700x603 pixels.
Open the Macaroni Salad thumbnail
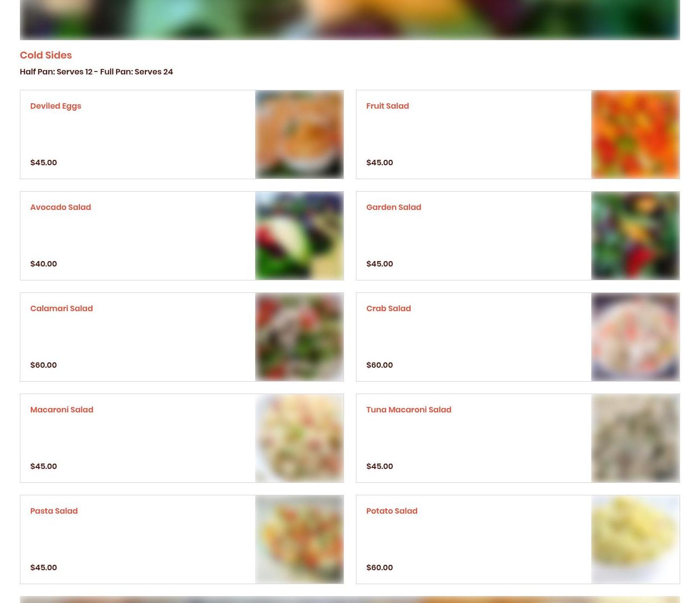point(299,438)
